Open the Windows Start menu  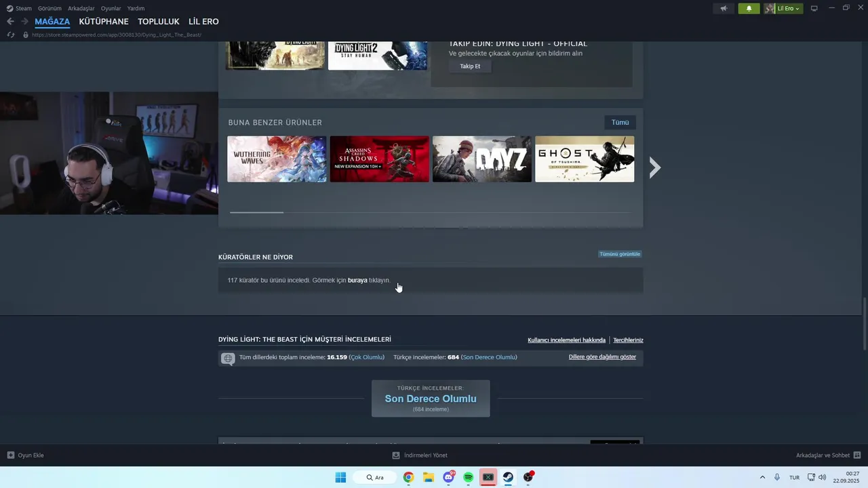(x=340, y=477)
